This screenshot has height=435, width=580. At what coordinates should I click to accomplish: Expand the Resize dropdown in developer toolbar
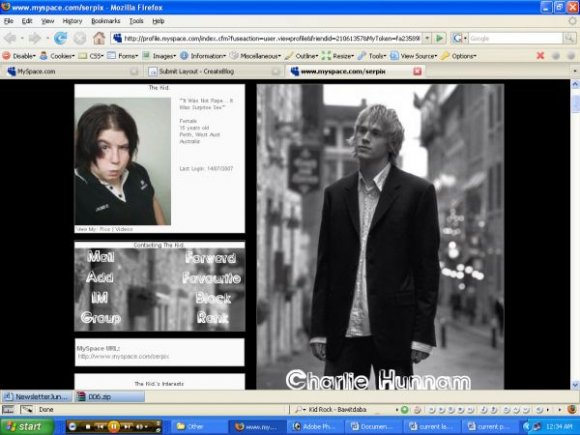(338, 56)
